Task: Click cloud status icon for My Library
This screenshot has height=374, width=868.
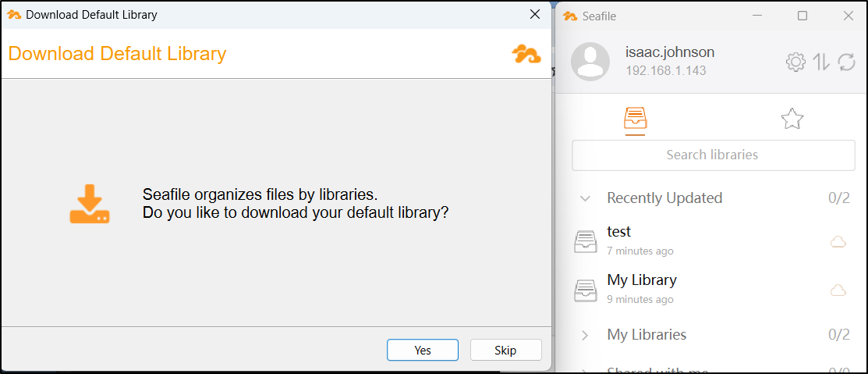Action: [x=838, y=290]
